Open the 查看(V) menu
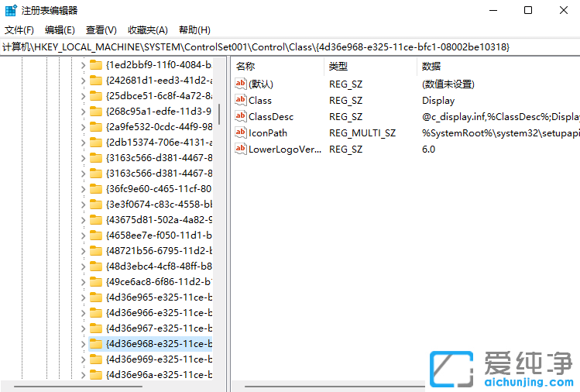 click(101, 30)
